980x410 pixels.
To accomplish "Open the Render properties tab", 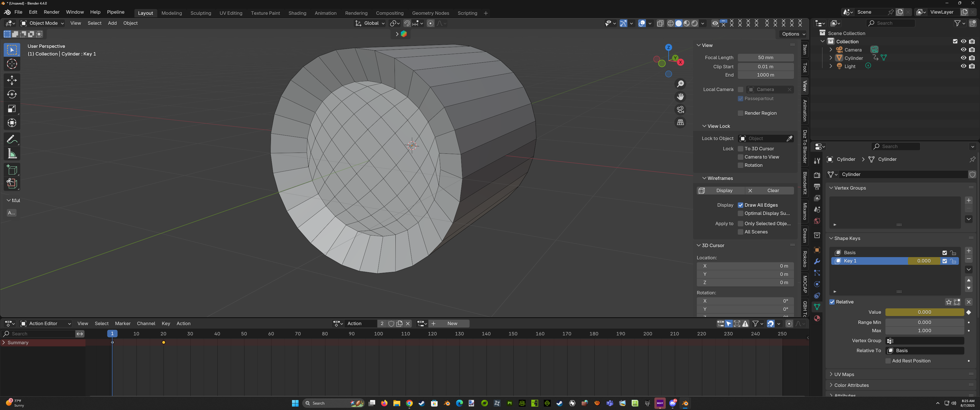I will (x=817, y=175).
